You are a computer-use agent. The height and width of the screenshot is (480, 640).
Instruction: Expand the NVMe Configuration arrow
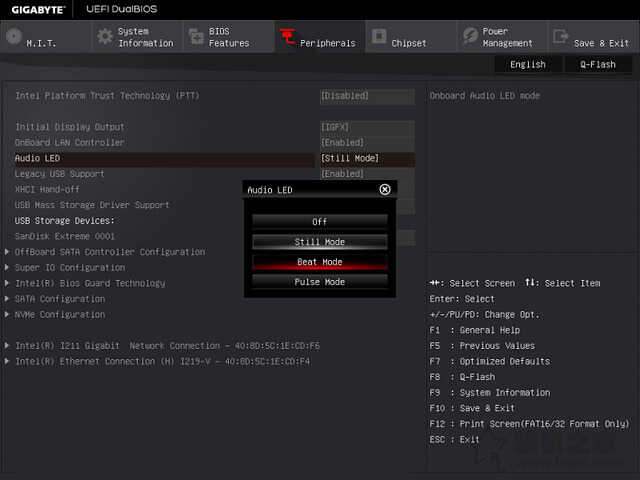[x=7, y=314]
